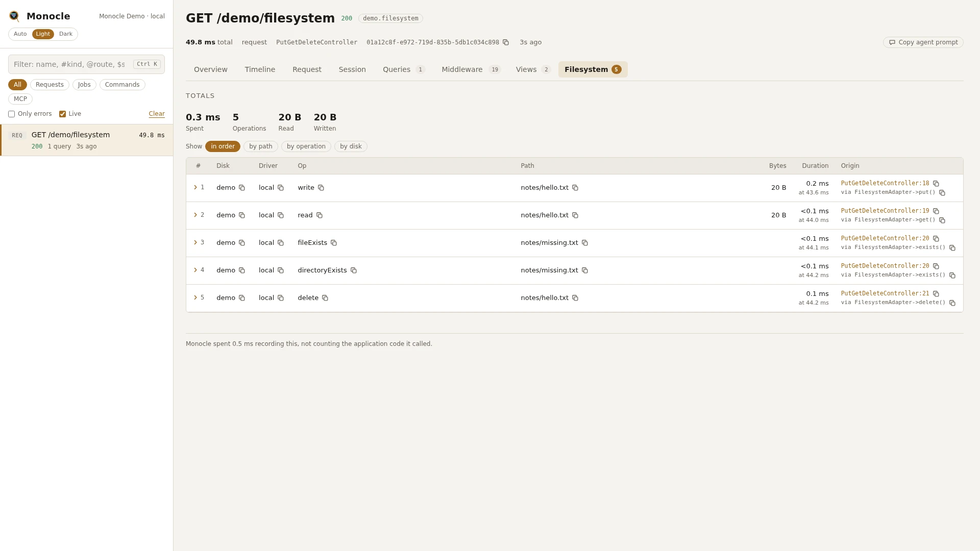The image size is (980, 551).
Task: Copy path notes/missing.txt in row 3
Action: pyautogui.click(x=585, y=243)
